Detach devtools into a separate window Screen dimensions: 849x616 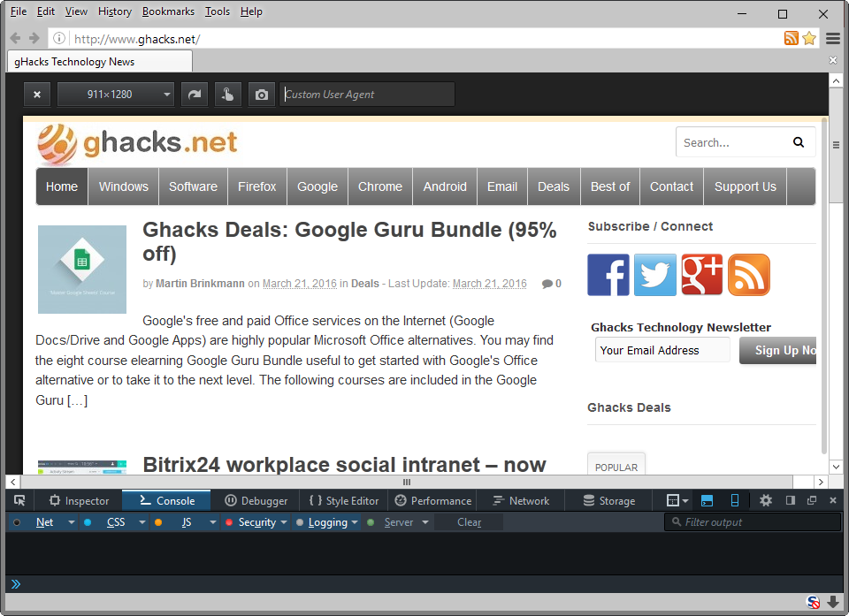point(812,500)
